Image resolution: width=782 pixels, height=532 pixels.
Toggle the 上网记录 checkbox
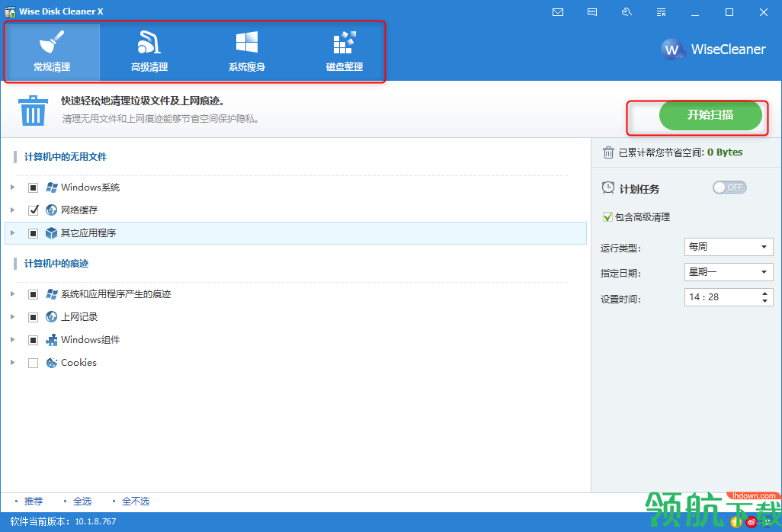click(x=33, y=317)
